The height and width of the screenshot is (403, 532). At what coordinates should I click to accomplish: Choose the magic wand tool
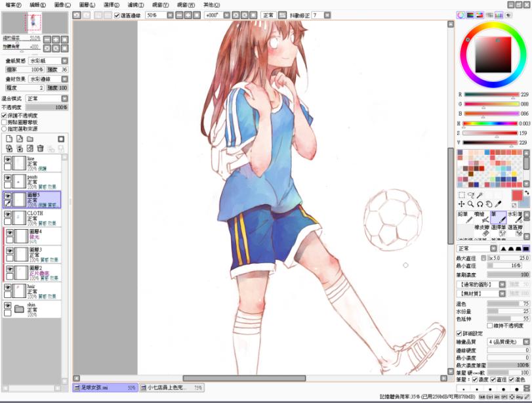tap(480, 195)
